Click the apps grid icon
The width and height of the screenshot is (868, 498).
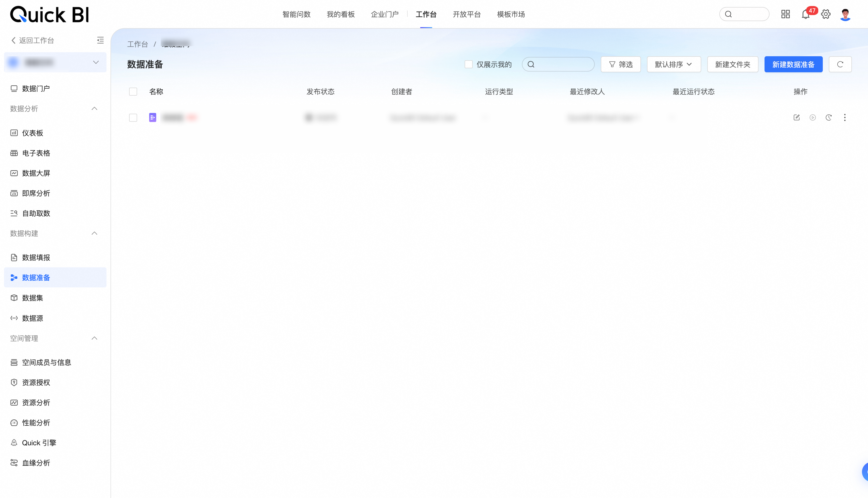[x=786, y=14]
